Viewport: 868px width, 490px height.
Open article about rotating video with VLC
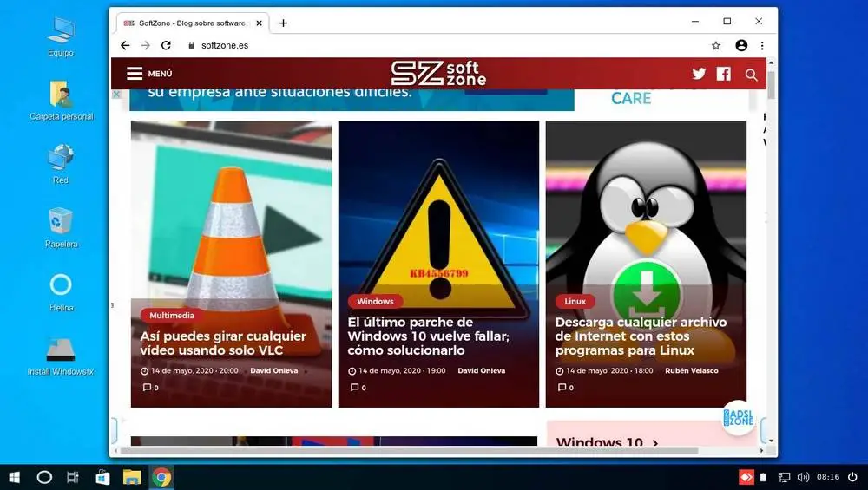223,343
